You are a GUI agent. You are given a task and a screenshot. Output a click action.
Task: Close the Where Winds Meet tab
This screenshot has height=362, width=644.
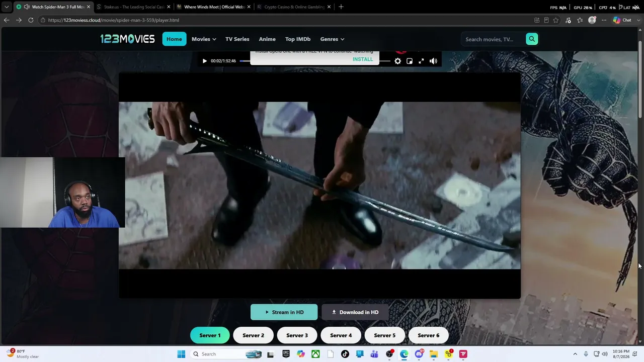249,7
